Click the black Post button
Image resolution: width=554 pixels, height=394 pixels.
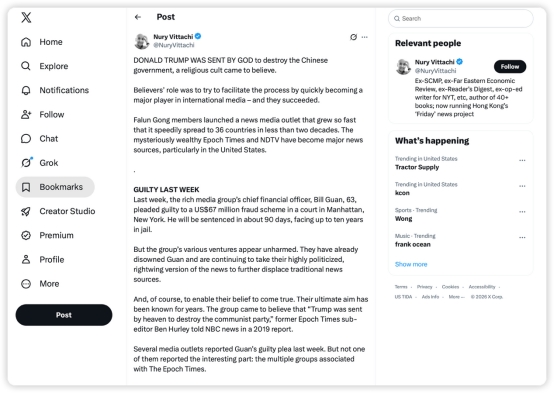pos(64,315)
